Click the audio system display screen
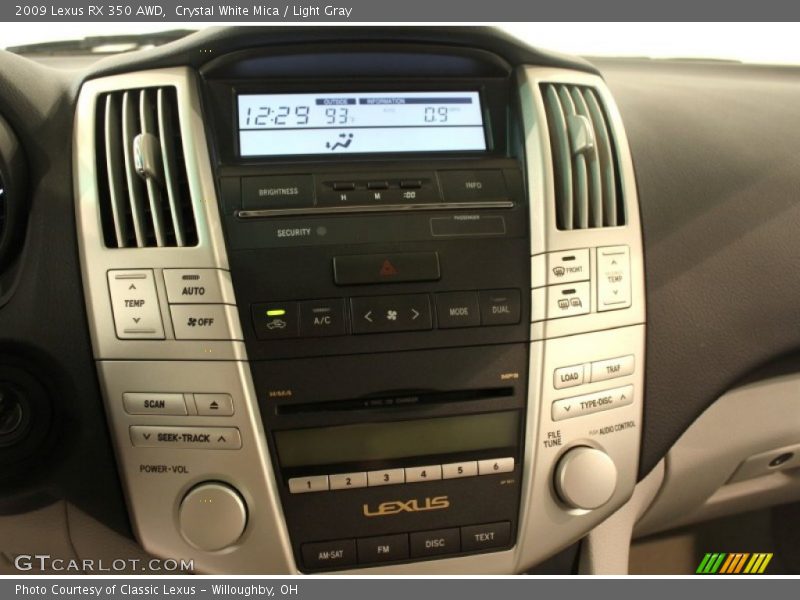800x600 pixels. (396, 438)
